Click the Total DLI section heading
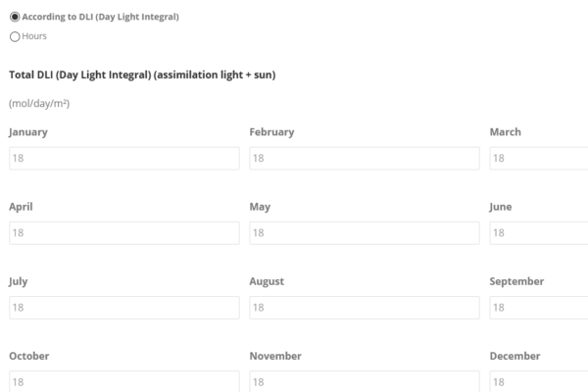 pyautogui.click(x=142, y=75)
